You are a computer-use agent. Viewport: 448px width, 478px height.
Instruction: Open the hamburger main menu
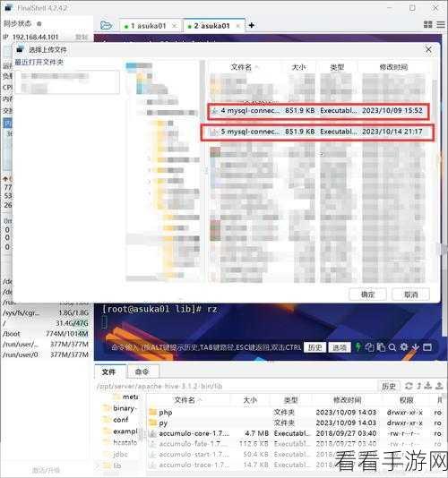click(441, 25)
